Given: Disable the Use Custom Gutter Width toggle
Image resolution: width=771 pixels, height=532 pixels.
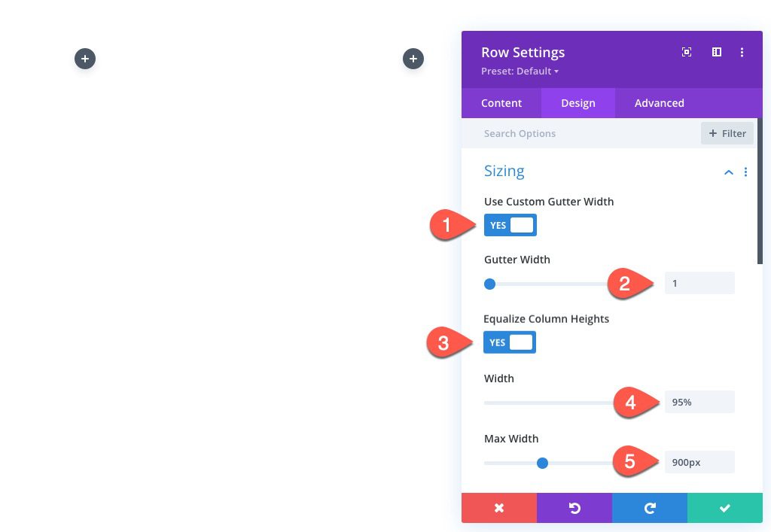Looking at the screenshot, I should 510,224.
